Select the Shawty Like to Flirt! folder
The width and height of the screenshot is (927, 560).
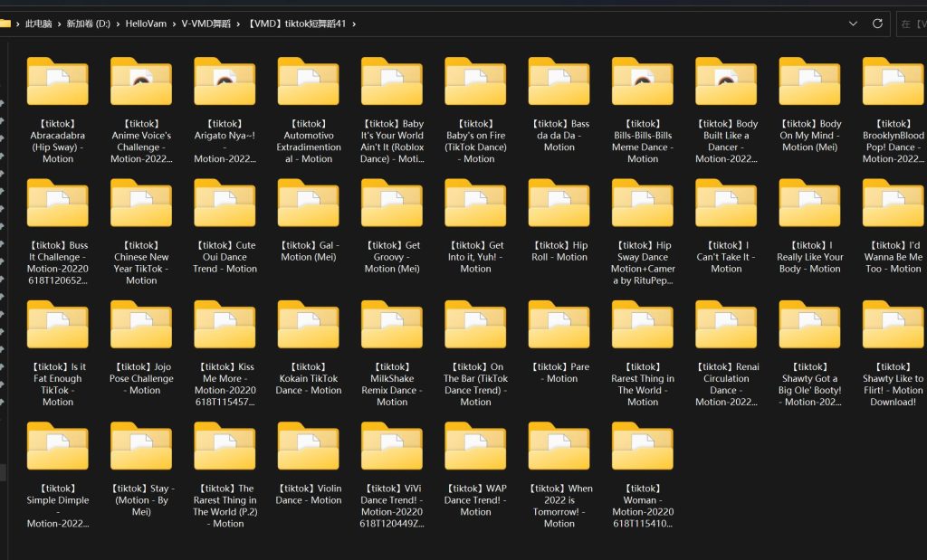(893, 327)
